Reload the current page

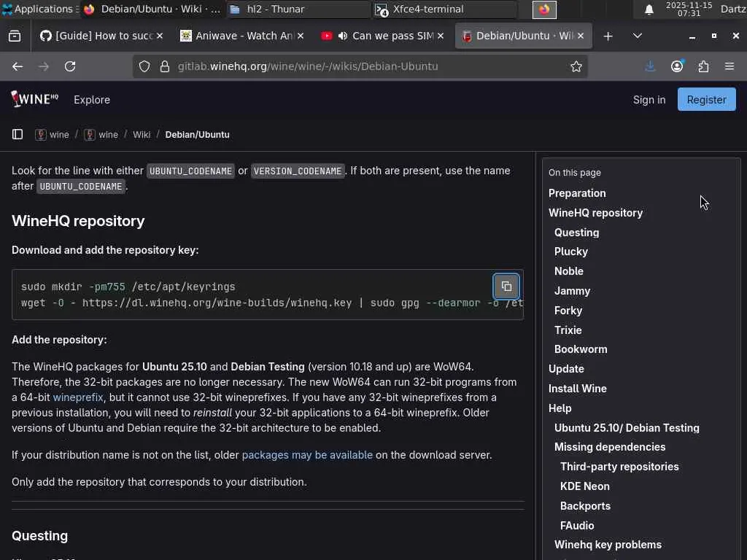(70, 66)
